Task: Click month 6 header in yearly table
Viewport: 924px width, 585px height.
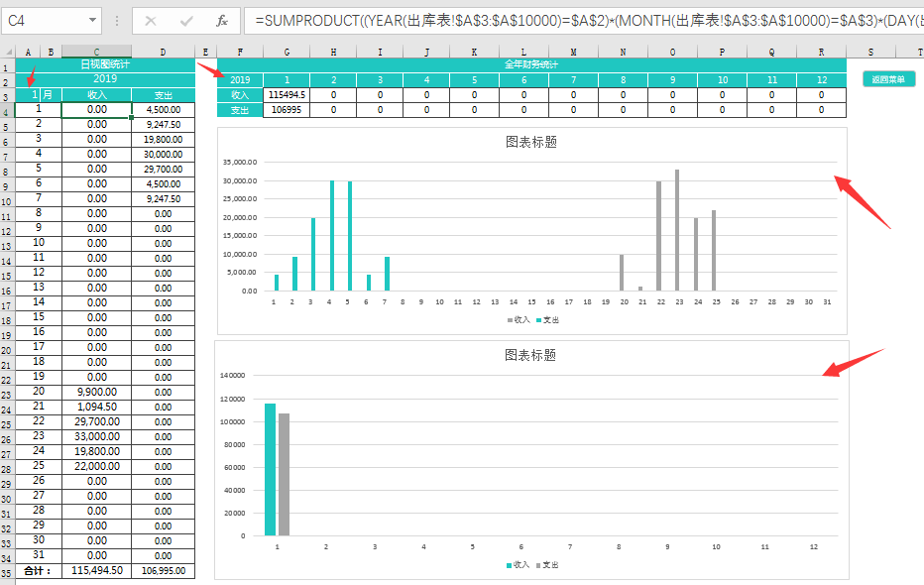Action: (523, 79)
